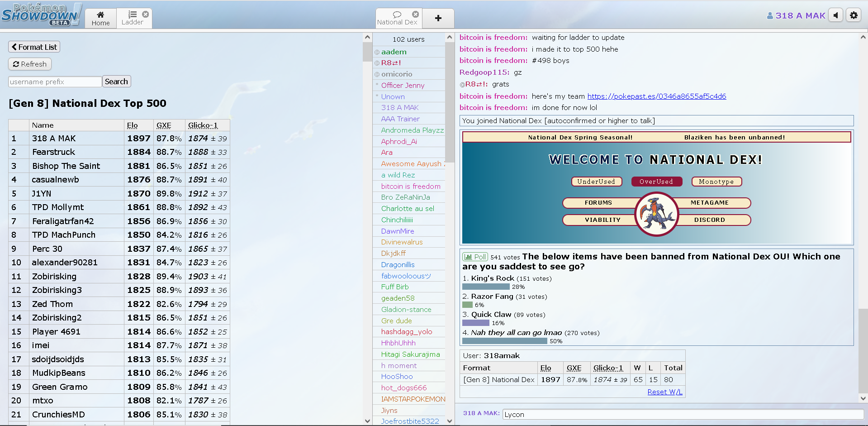Click the ladder table's Glicko-1 column header
868x426 pixels.
pyautogui.click(x=203, y=125)
